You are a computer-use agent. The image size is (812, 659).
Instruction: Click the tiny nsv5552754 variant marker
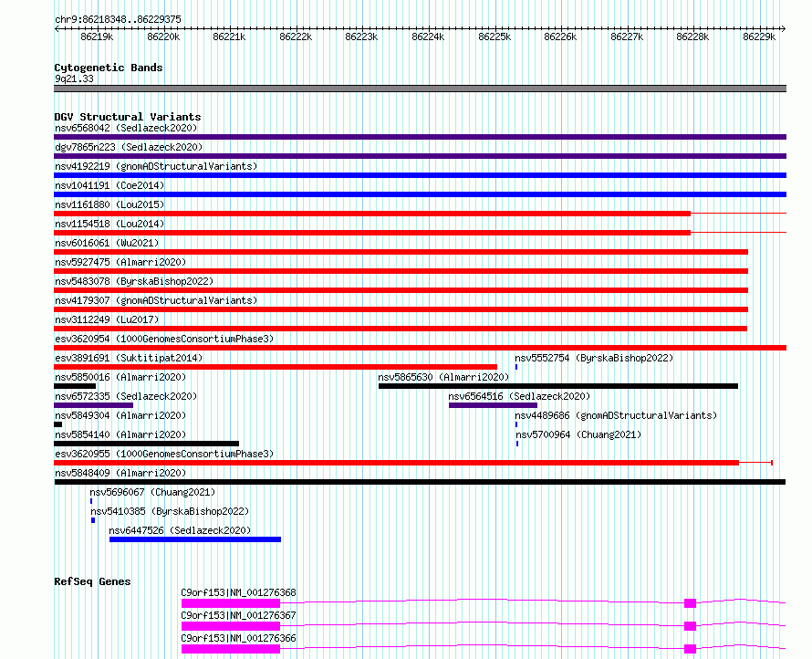(516, 367)
